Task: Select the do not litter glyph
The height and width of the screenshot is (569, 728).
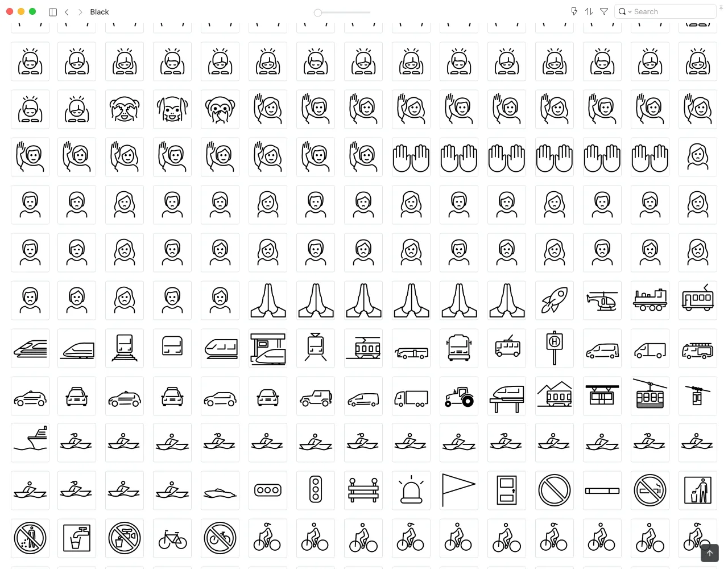Action: (x=30, y=538)
